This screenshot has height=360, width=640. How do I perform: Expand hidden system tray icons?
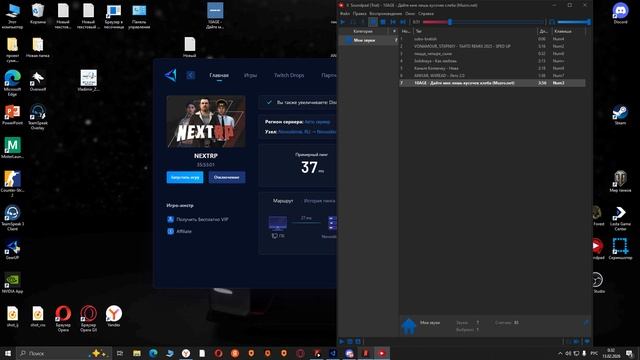pos(560,353)
